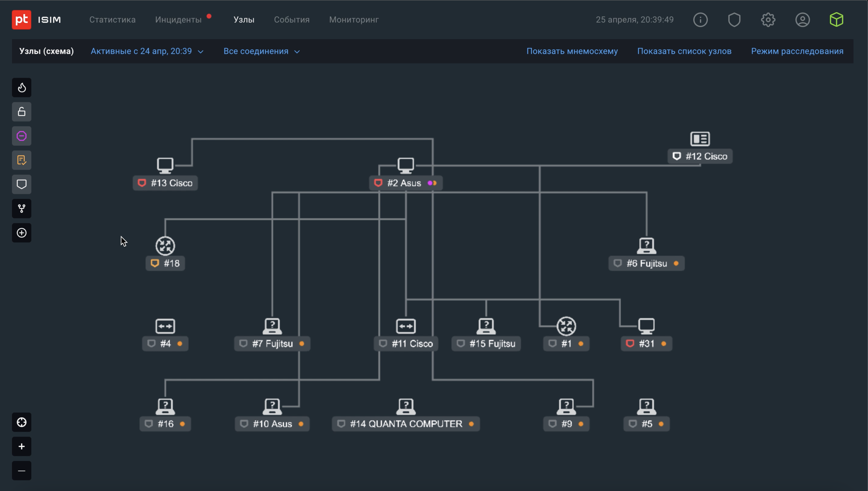Image resolution: width=868 pixels, height=491 pixels.
Task: Click 'Режим расследования' link
Action: (x=797, y=51)
